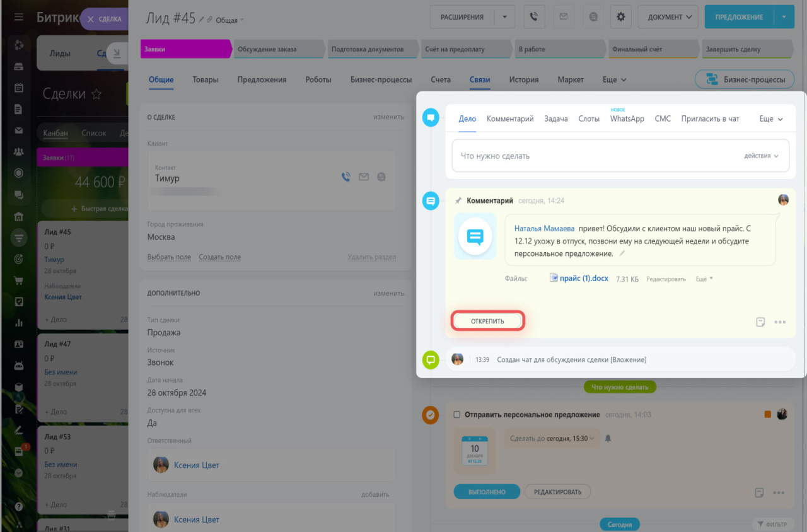This screenshot has height=532, width=807.
Task: Open settings gear icon in header
Action: pos(620,17)
